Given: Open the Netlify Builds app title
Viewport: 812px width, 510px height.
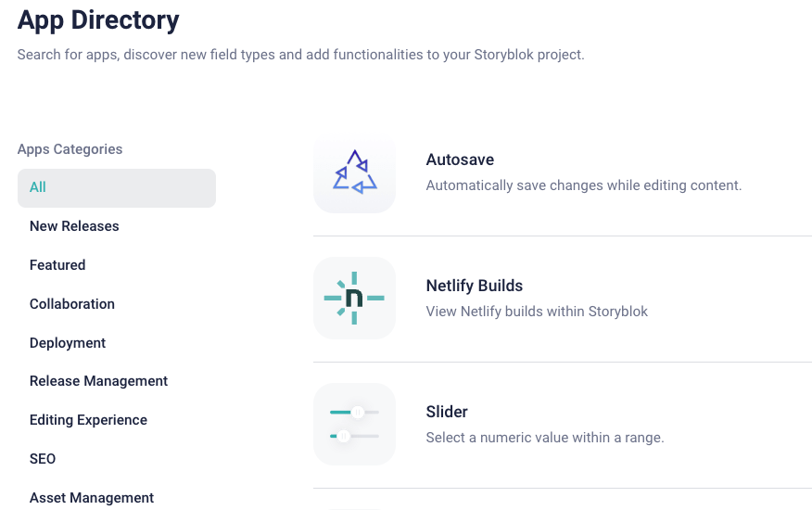Looking at the screenshot, I should [x=475, y=286].
